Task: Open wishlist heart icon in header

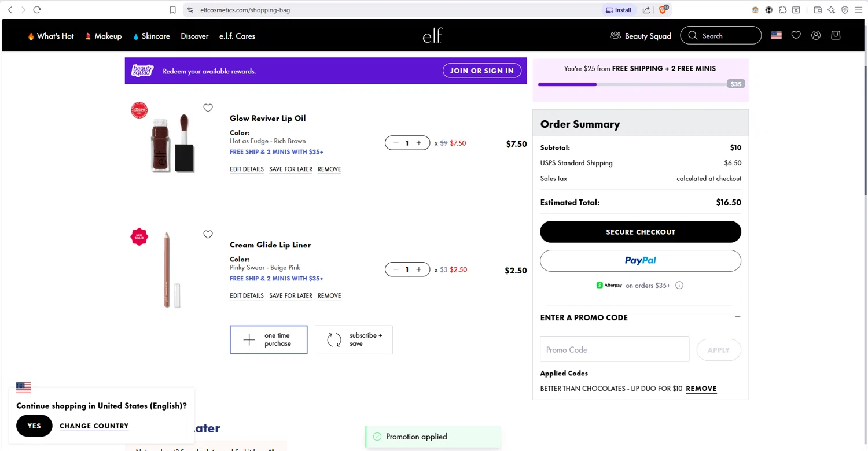Action: (796, 35)
